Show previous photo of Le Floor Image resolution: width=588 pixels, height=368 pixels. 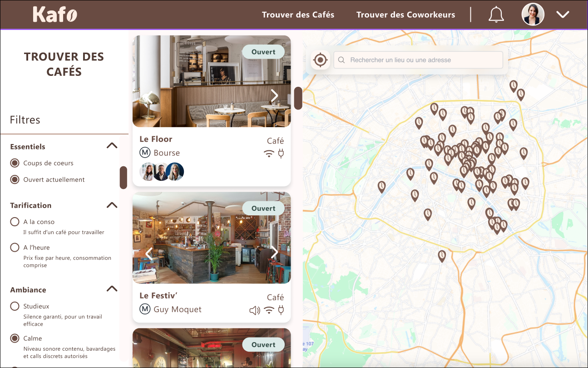tap(149, 97)
